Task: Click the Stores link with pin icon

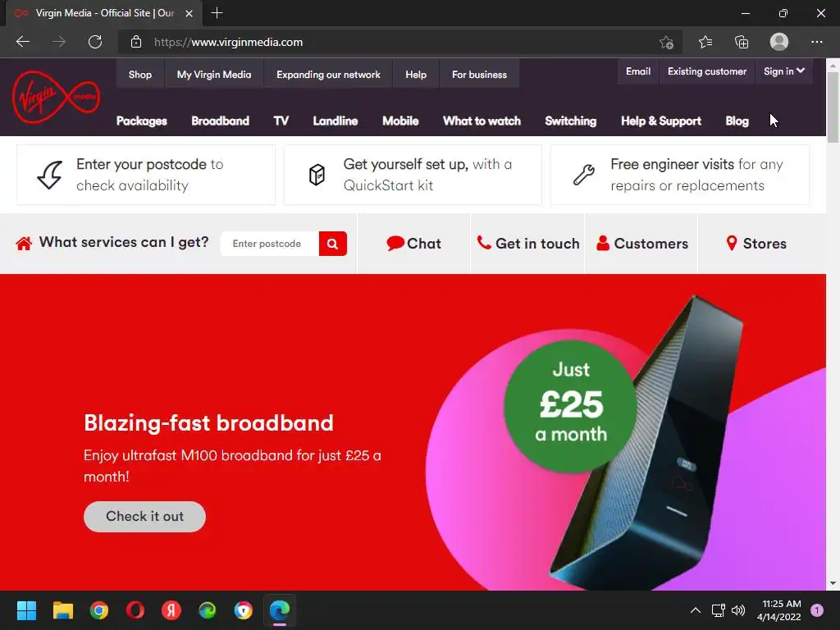Action: [x=756, y=244]
